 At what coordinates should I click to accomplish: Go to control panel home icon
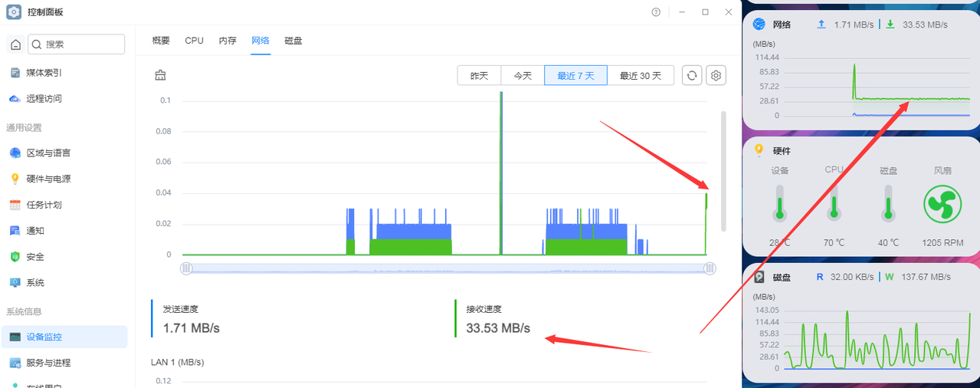coord(15,44)
